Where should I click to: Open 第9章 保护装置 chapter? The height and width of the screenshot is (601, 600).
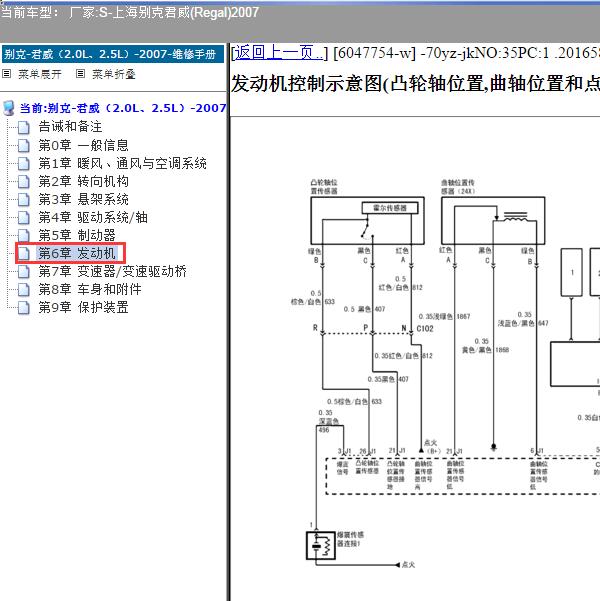point(83,307)
